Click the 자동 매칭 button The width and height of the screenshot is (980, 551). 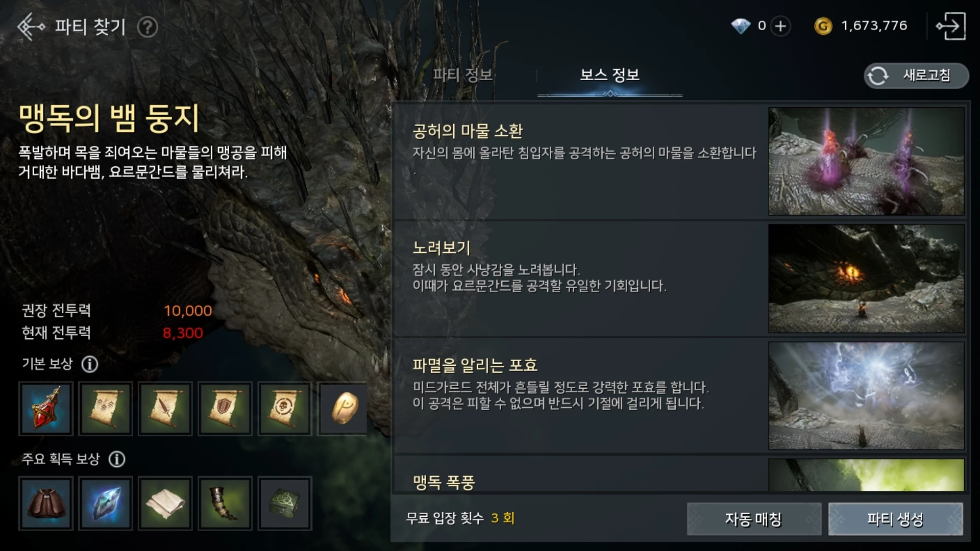pos(754,519)
